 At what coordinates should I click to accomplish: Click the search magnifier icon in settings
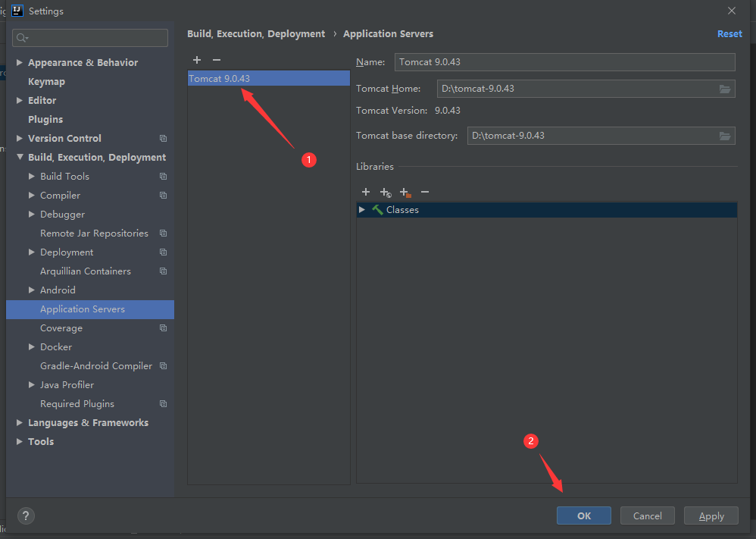pos(22,38)
